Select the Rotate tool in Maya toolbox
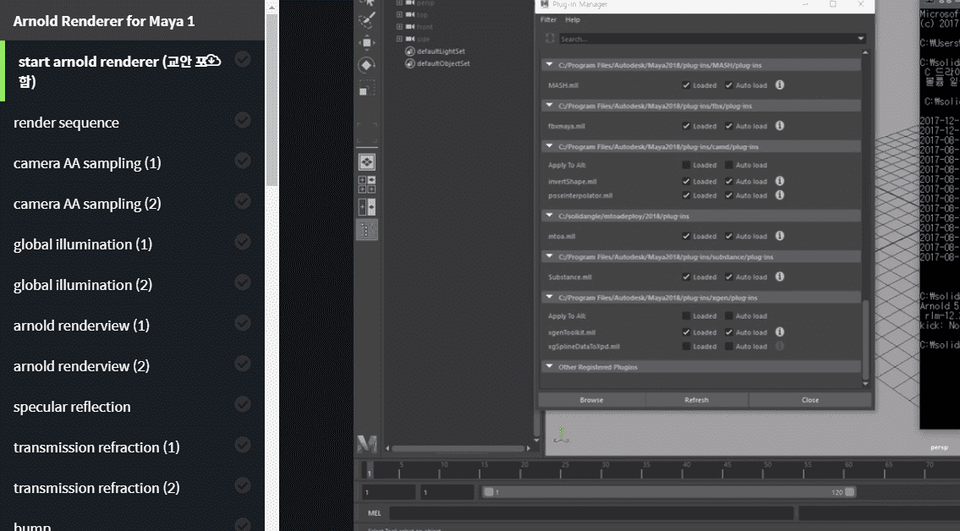The image size is (960, 531). pyautogui.click(x=367, y=65)
